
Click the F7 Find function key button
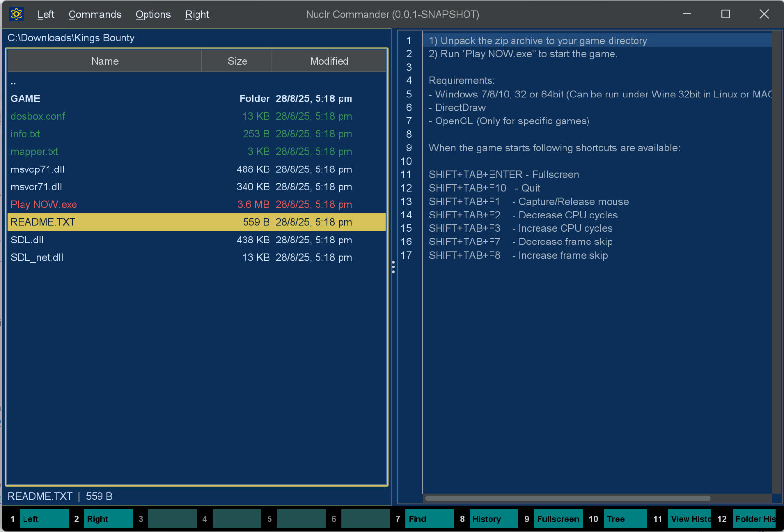(x=430, y=519)
